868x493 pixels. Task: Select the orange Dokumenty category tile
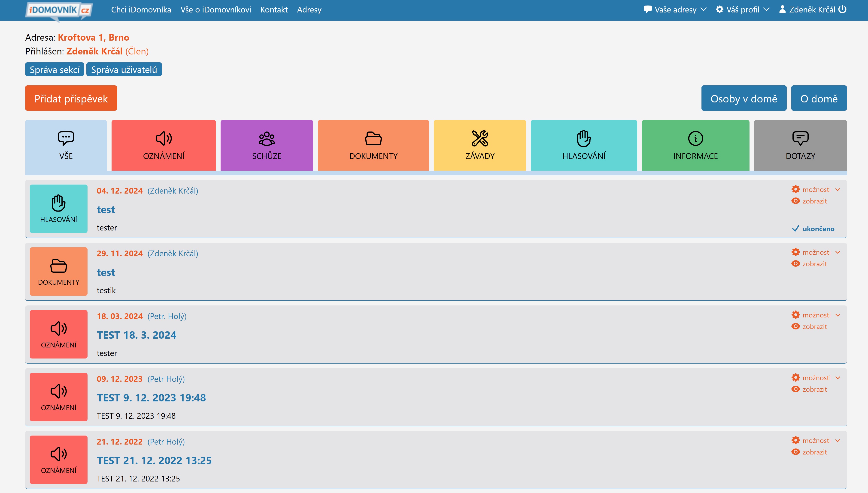coord(373,145)
